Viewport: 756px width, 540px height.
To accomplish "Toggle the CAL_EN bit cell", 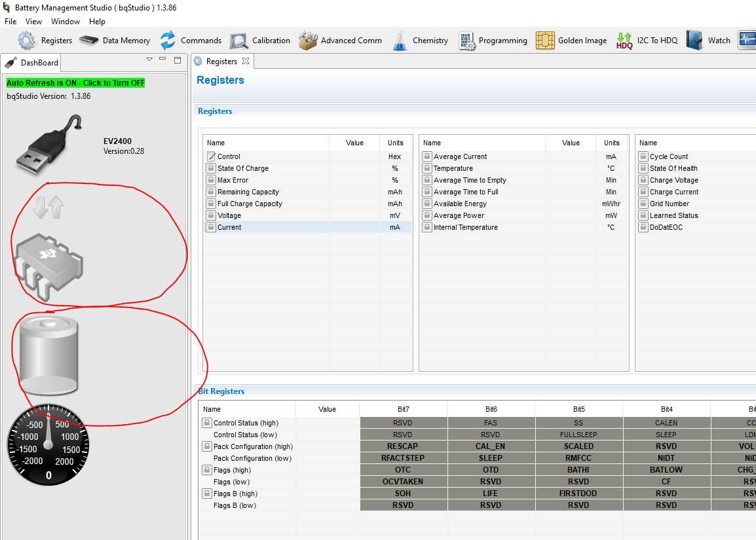I will click(x=491, y=446).
